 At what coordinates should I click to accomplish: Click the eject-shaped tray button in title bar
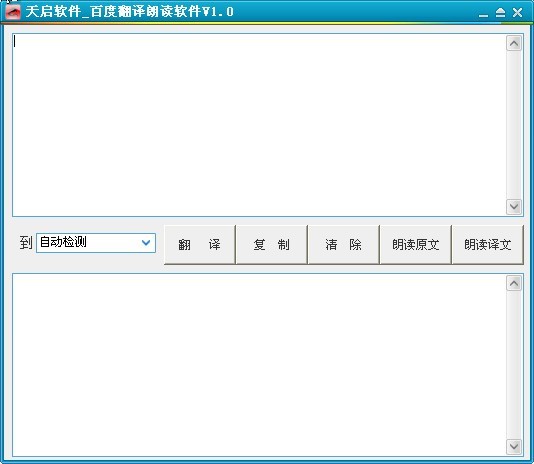(x=500, y=13)
